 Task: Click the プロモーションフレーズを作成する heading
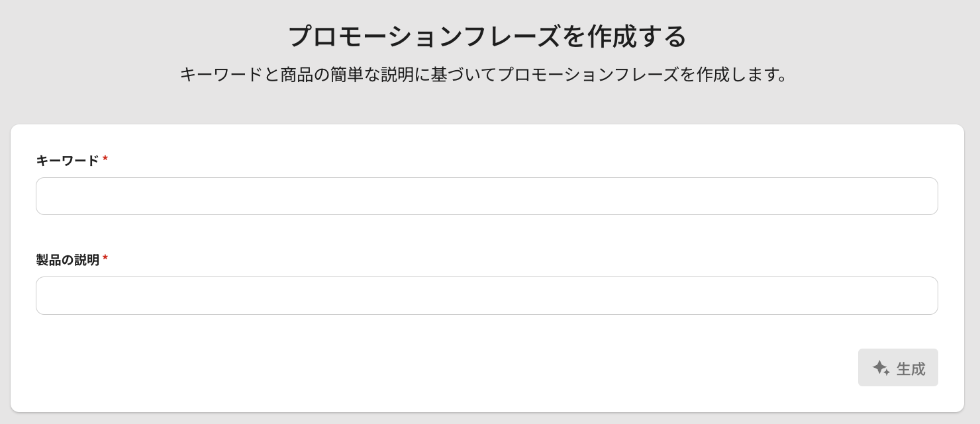click(x=487, y=36)
